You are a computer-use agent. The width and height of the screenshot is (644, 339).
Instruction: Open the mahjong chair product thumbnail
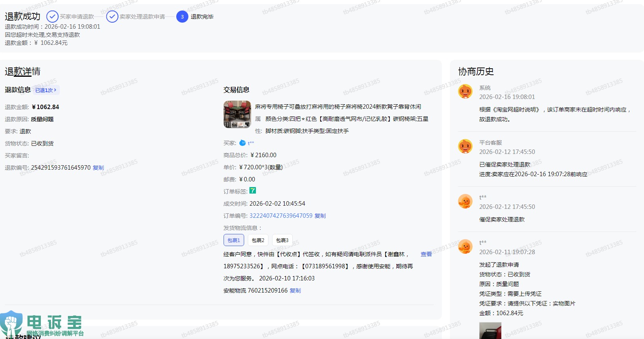tap(237, 114)
